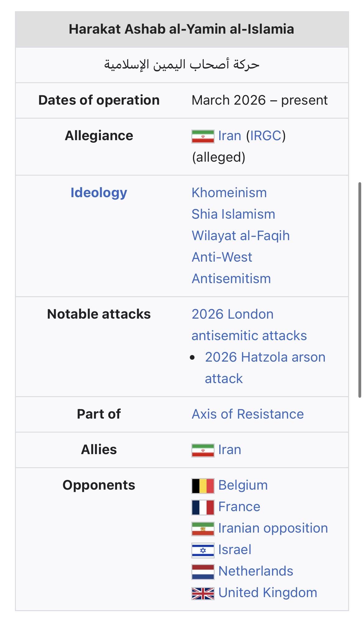
Task: Click the Iranian opposition lion flag icon
Action: [x=203, y=529]
